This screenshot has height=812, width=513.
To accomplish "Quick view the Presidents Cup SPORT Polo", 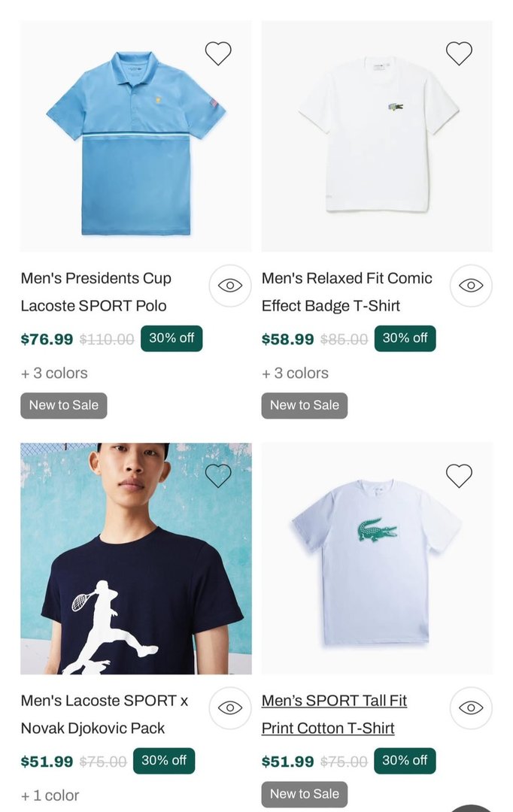I will tap(229, 286).
